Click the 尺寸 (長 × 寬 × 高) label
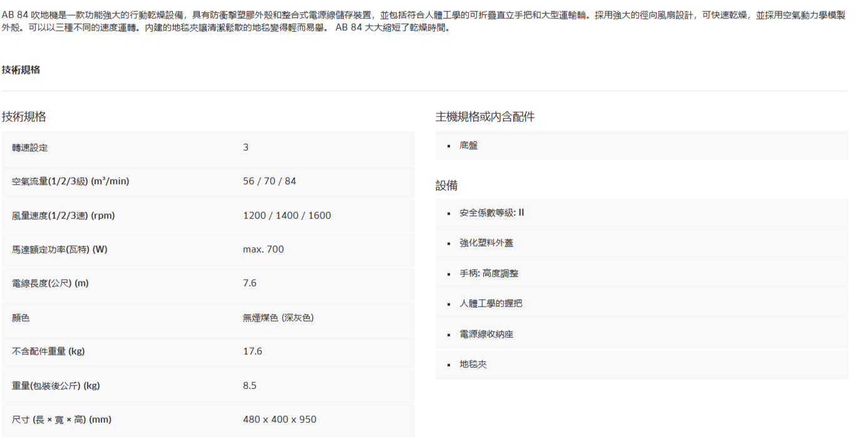 pos(62,420)
